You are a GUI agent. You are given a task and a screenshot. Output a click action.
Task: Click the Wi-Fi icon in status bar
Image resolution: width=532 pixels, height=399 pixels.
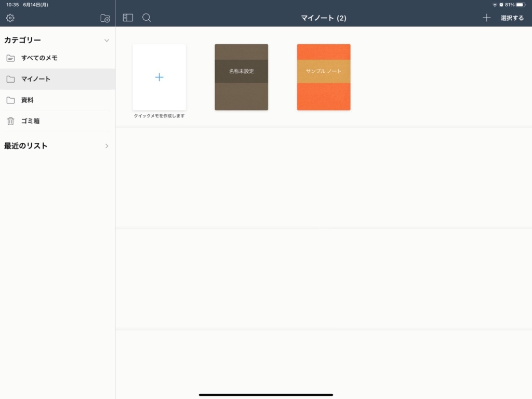[495, 5]
